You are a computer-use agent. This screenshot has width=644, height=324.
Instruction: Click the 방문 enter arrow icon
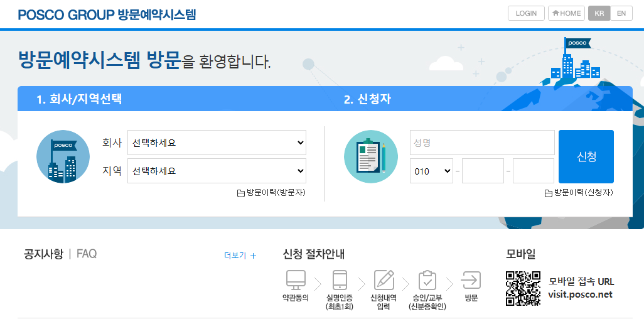coord(471,280)
